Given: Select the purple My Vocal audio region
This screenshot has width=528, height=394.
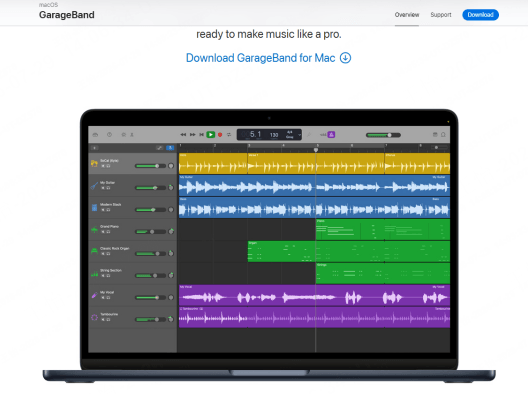Looking at the screenshot, I should [315, 295].
